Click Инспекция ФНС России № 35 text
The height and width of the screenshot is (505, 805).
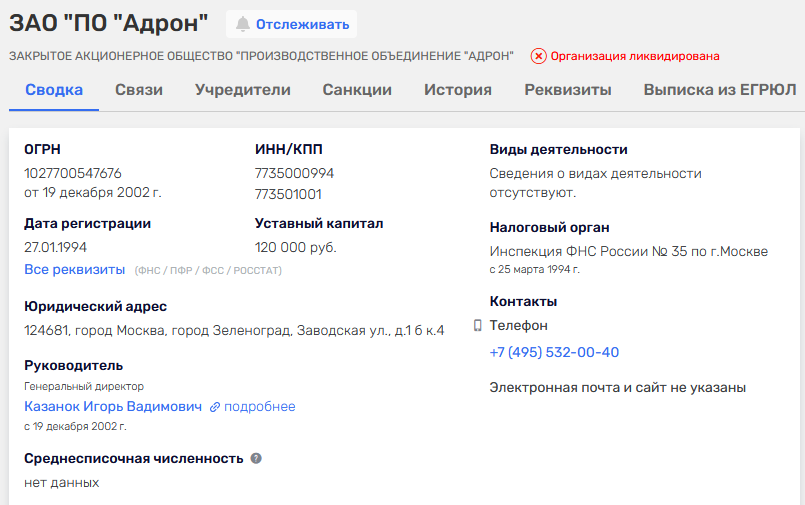(628, 251)
